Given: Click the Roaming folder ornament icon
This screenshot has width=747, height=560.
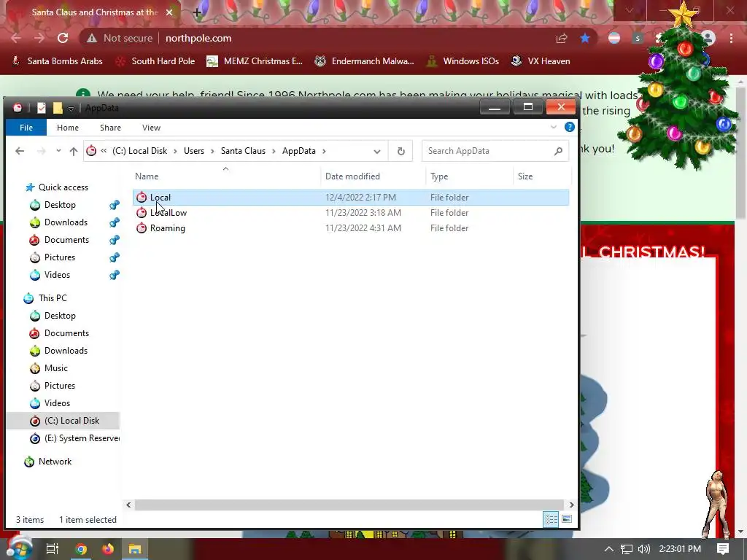Looking at the screenshot, I should pyautogui.click(x=142, y=228).
